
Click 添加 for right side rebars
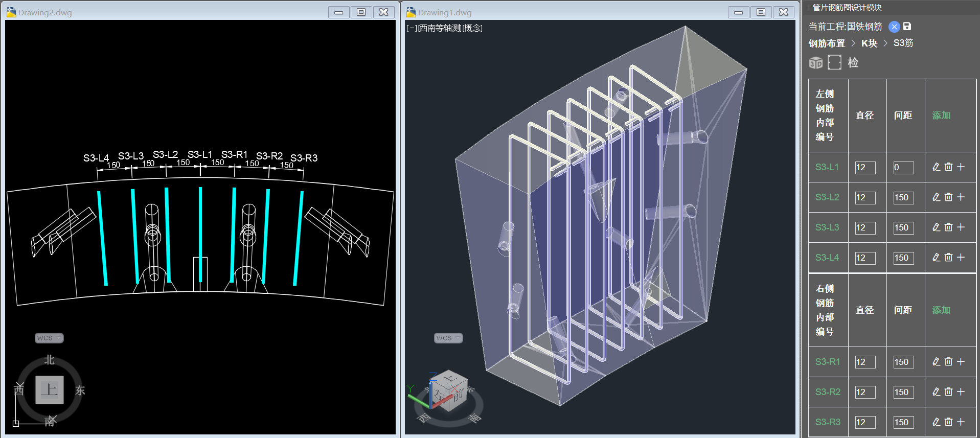(941, 310)
